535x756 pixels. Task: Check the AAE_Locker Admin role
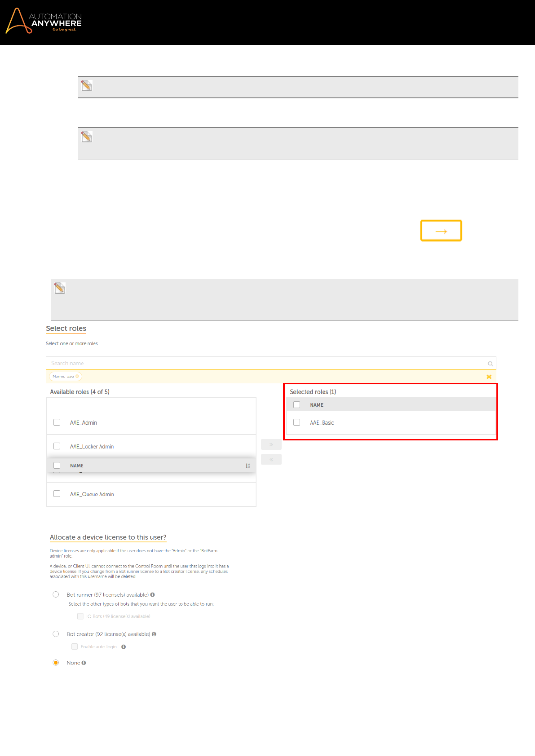coord(57,446)
